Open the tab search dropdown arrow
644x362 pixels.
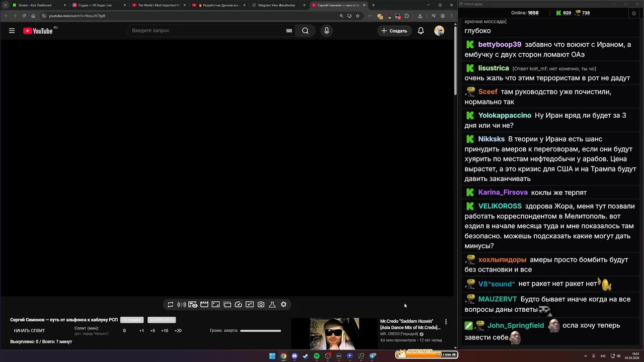[5, 5]
